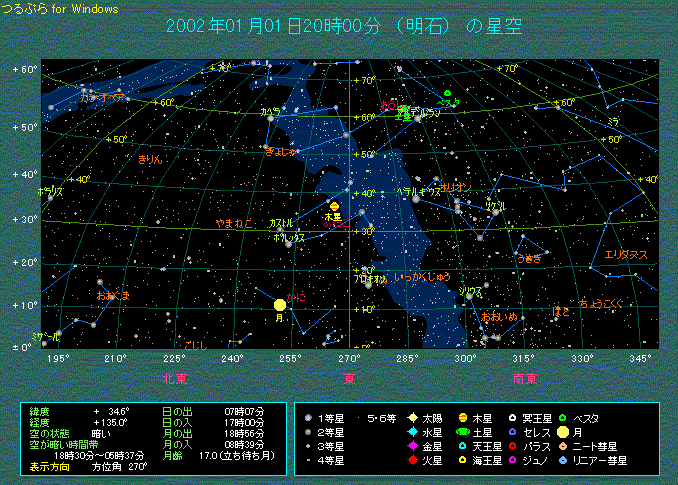The height and width of the screenshot is (485, 678).
Task: Click the red Mars (火星) legend icon
Action: pyautogui.click(x=411, y=460)
